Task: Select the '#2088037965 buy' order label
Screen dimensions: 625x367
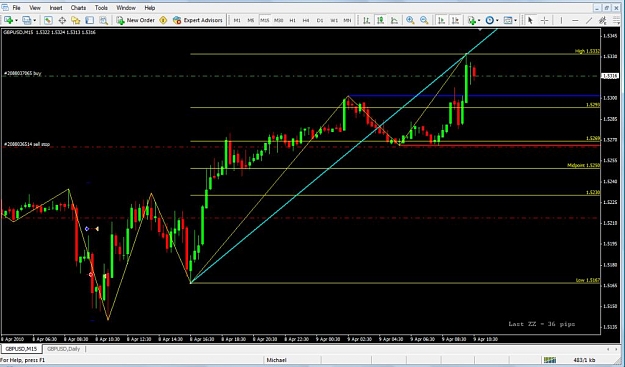Action: pyautogui.click(x=22, y=73)
